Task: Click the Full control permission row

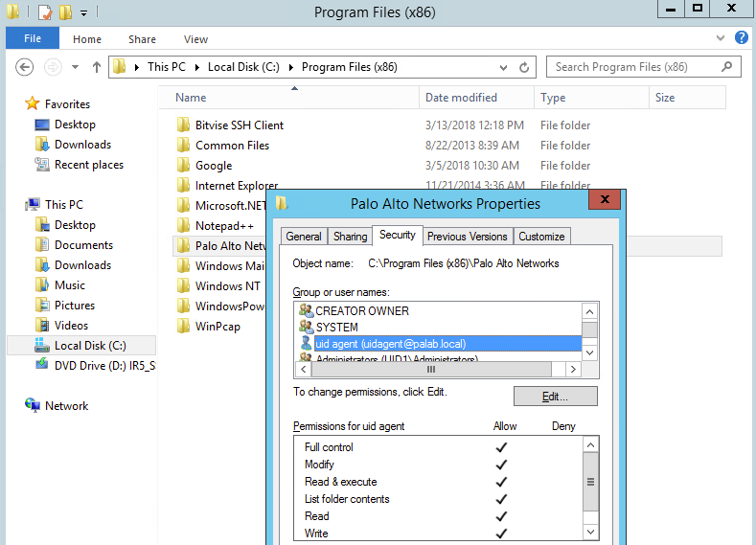Action: (437, 447)
